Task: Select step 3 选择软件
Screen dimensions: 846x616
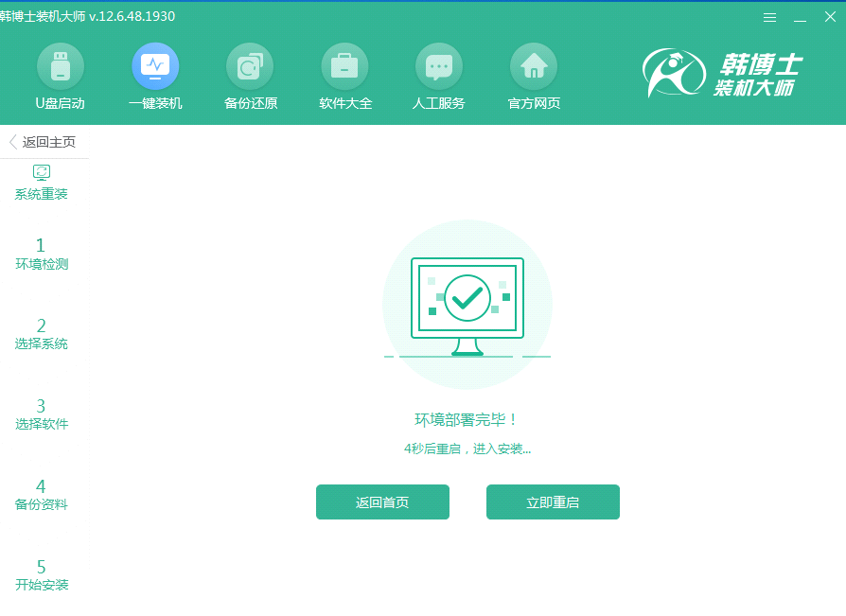Action: (40, 414)
